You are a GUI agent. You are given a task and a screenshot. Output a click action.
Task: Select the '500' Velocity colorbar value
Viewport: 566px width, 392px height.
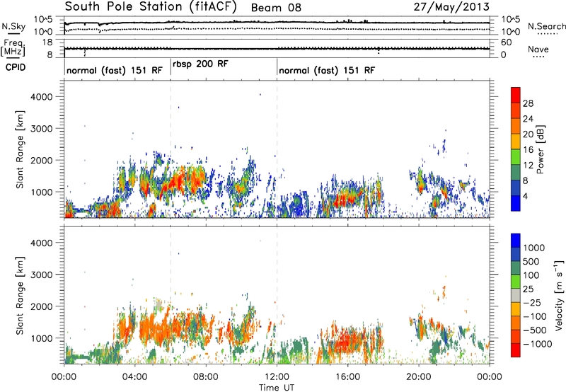point(531,261)
